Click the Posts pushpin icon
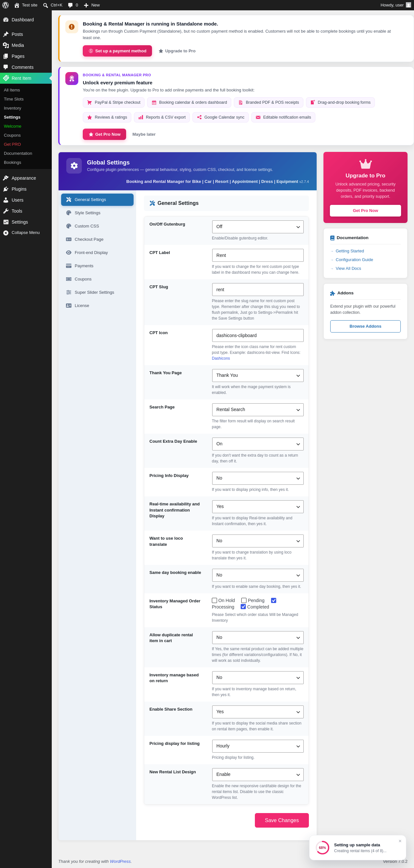 6,34
